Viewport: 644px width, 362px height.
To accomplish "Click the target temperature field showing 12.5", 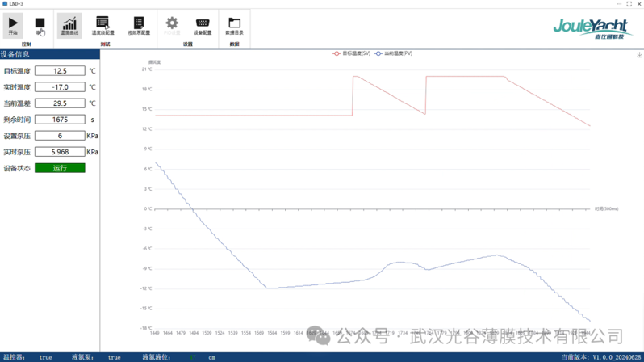I will coord(60,71).
